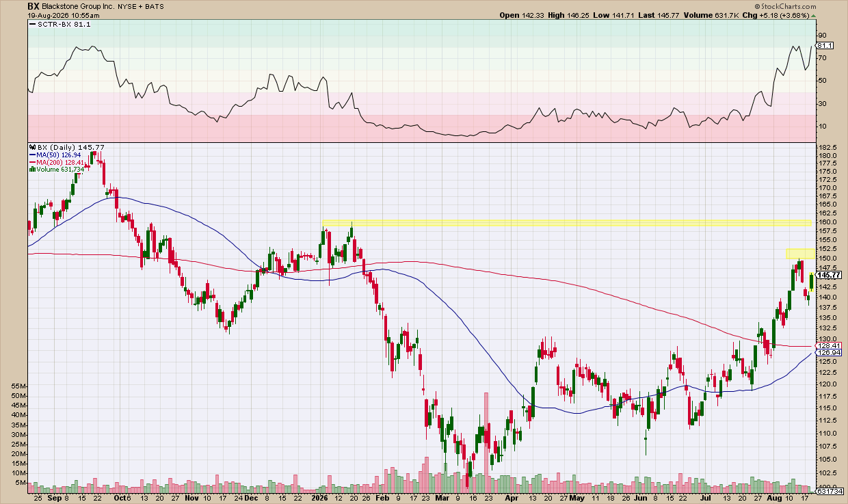Click the 102.5 price axis label
This screenshot has height=504, width=848.
[827, 473]
